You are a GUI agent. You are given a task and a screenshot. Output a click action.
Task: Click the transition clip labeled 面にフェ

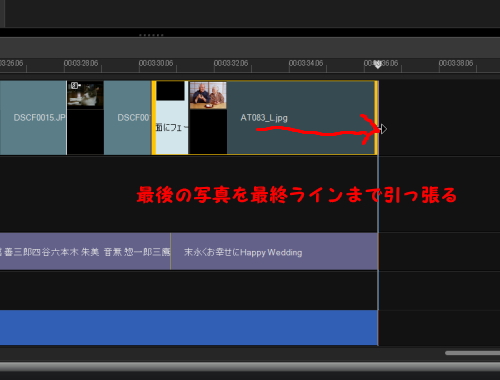[x=171, y=118]
